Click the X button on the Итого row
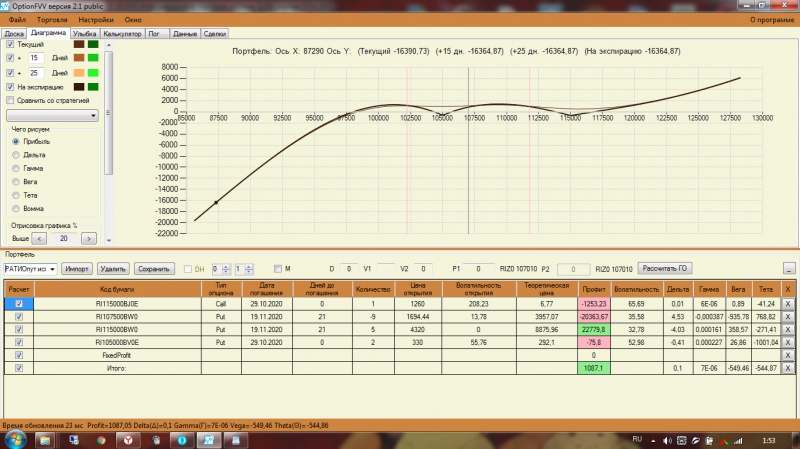 pyautogui.click(x=788, y=368)
